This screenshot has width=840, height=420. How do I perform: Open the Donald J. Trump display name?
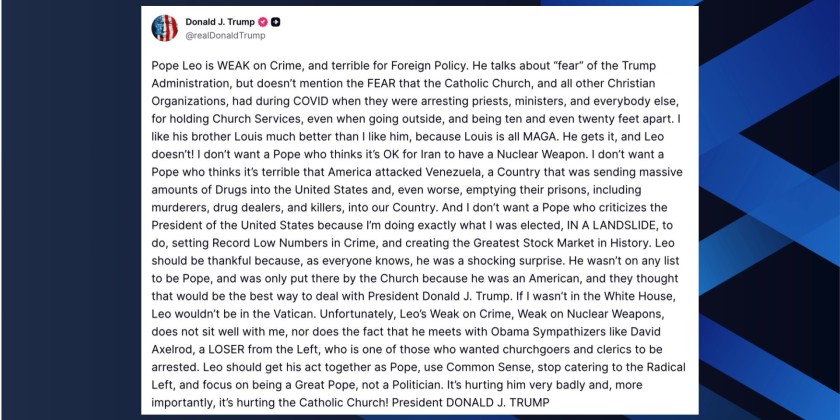pyautogui.click(x=220, y=21)
